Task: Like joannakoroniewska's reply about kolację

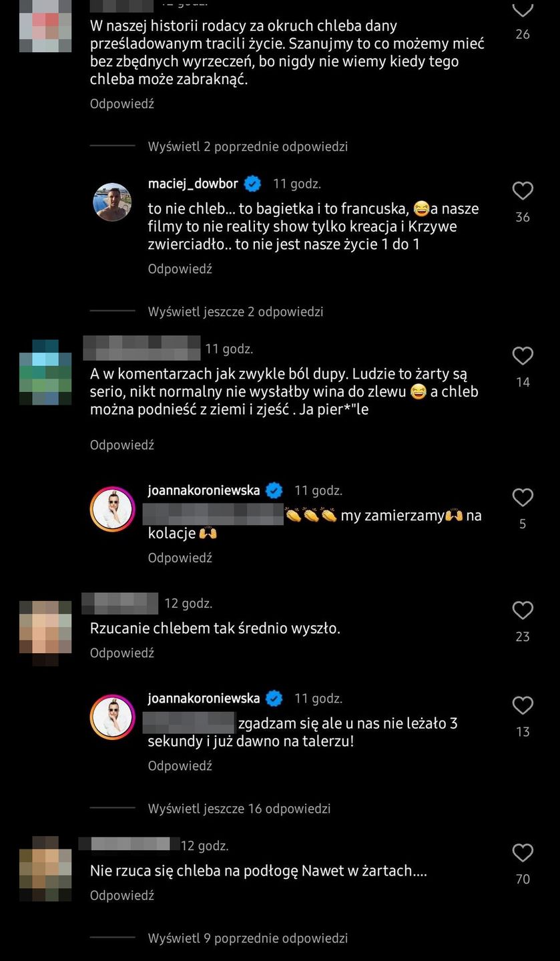Action: [x=523, y=498]
